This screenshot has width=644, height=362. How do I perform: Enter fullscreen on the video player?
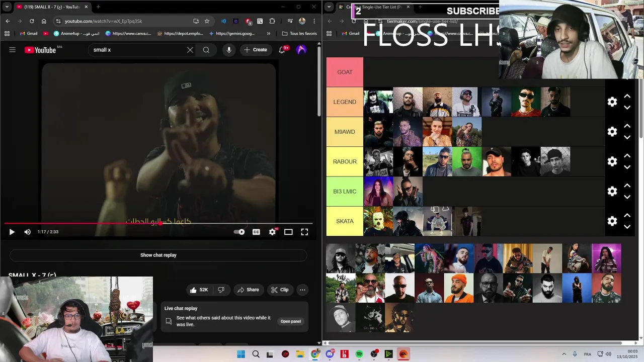(x=304, y=232)
